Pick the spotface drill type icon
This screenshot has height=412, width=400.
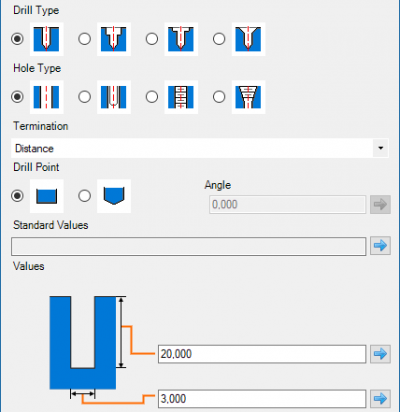(181, 39)
